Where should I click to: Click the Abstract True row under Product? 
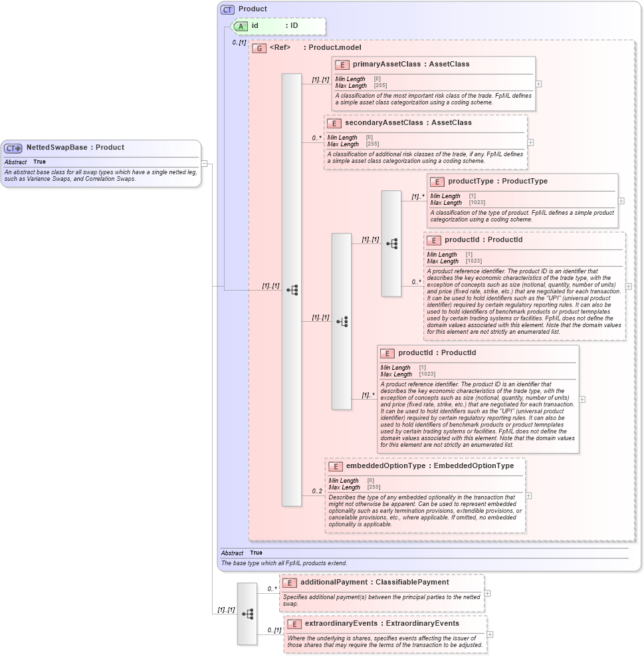[x=239, y=553]
